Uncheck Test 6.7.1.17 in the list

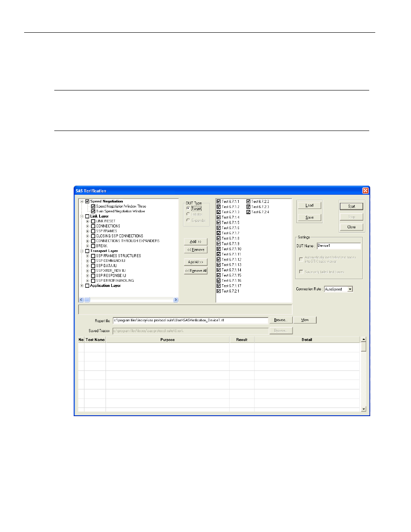218,286
